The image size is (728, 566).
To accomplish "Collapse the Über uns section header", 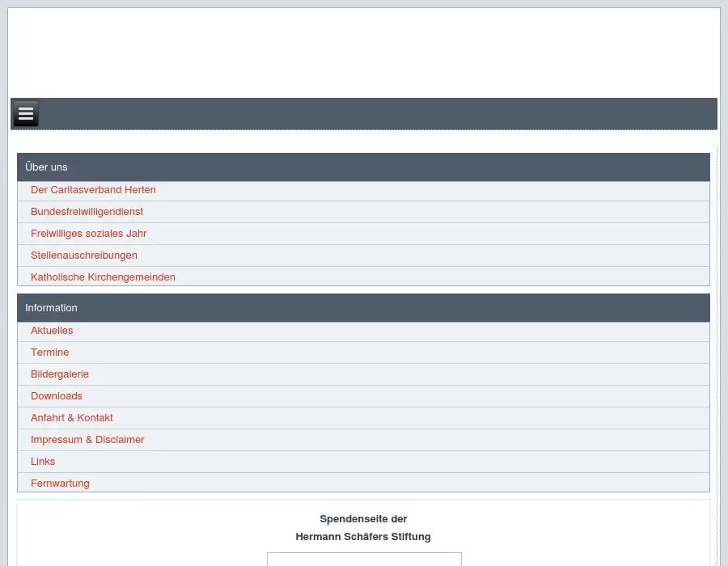I will (363, 167).
